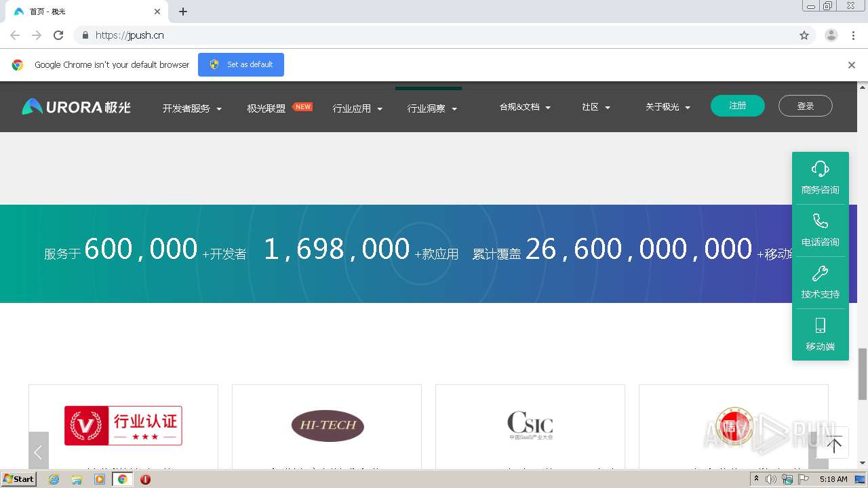The width and height of the screenshot is (868, 488).
Task: Expand 社区 dropdown menu
Action: point(596,107)
